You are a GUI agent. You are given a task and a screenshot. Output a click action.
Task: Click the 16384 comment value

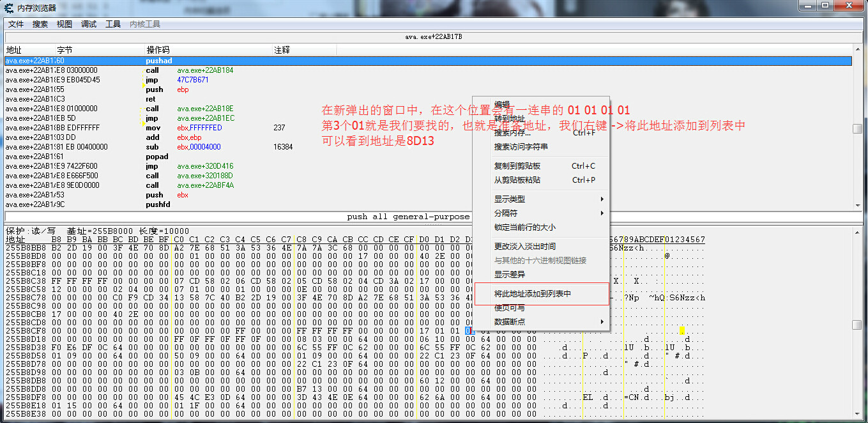coord(283,147)
